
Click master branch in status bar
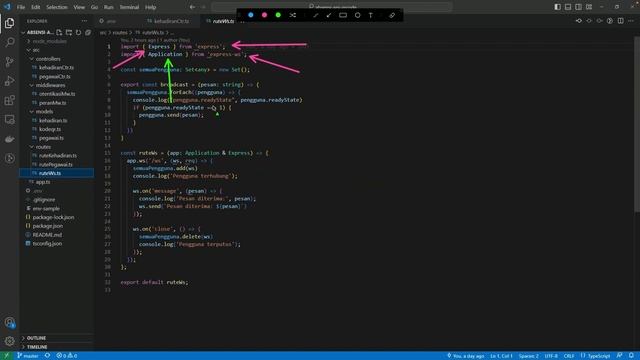tap(28, 356)
